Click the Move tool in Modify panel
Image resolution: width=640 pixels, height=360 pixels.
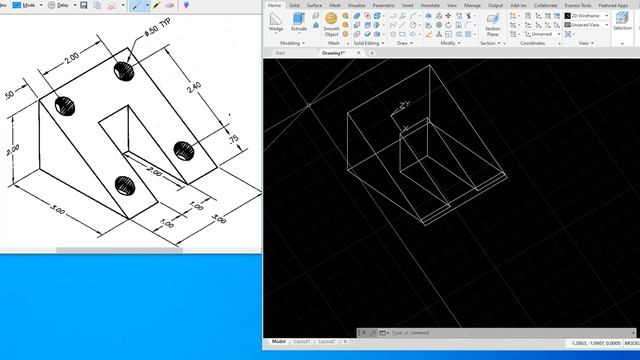[448, 16]
